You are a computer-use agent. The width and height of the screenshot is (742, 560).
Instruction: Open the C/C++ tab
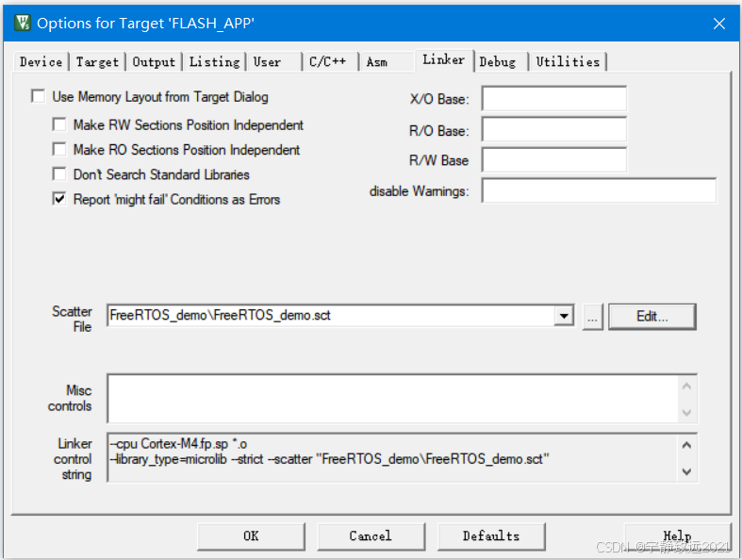point(330,62)
